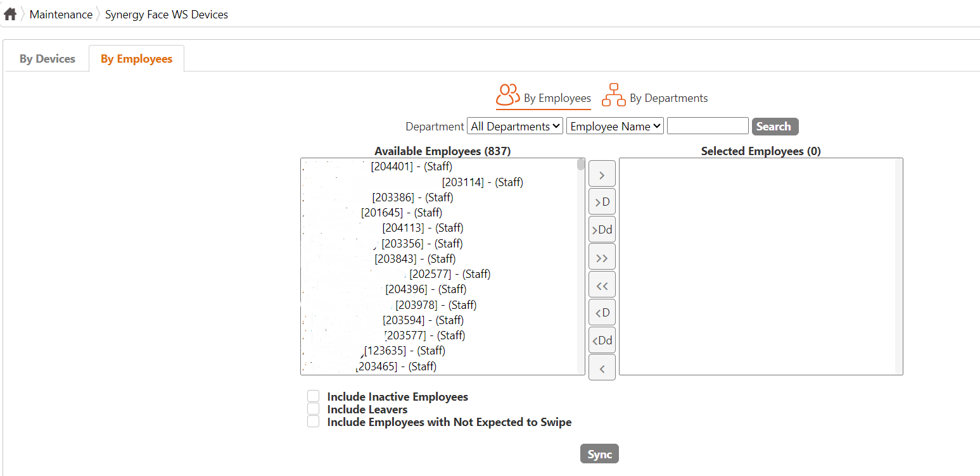Screen dimensions: 980x476
Task: Switch to the By Devices tab
Action: click(48, 59)
